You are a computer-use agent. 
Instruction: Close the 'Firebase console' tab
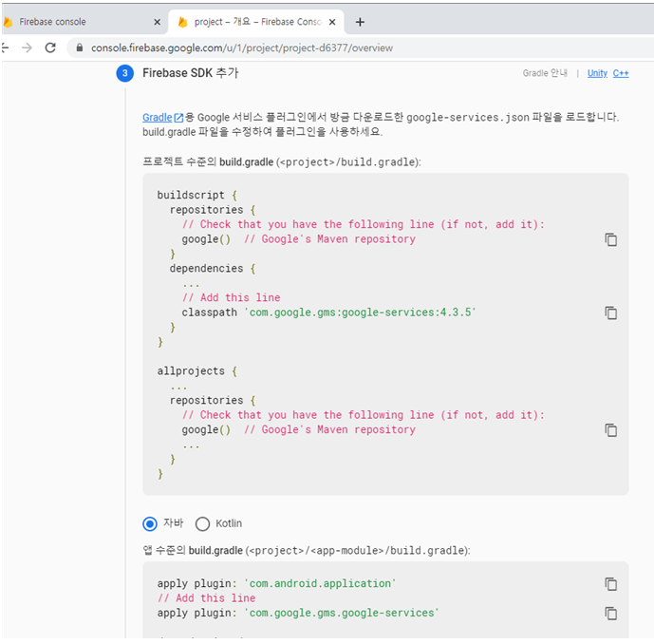click(157, 22)
